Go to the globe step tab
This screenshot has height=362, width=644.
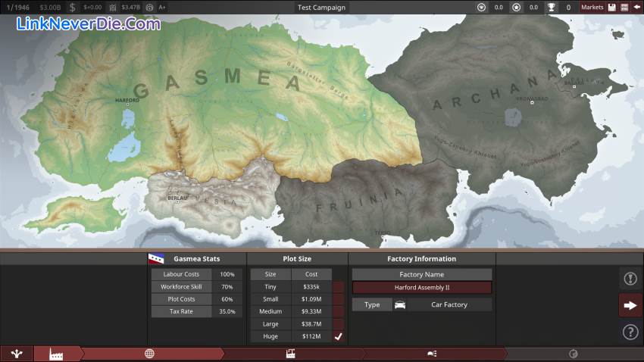coord(149,354)
